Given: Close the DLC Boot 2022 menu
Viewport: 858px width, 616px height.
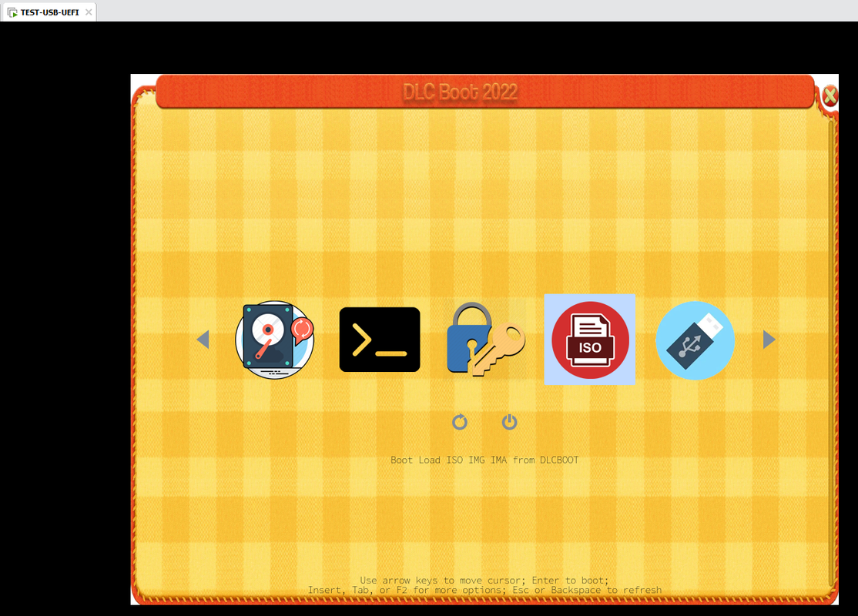Looking at the screenshot, I should [x=830, y=96].
